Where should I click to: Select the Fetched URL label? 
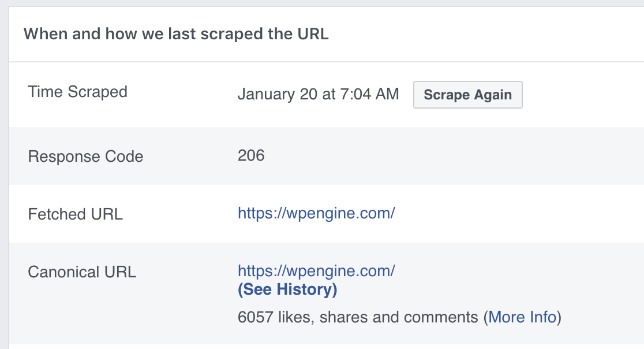click(x=75, y=214)
